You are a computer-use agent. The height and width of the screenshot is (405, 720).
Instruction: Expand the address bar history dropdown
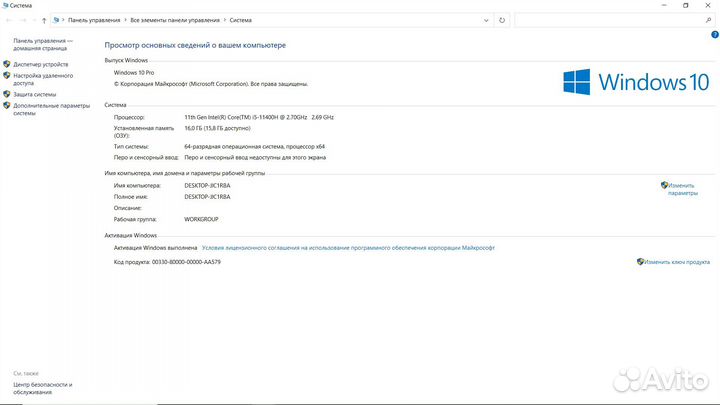coord(486,19)
